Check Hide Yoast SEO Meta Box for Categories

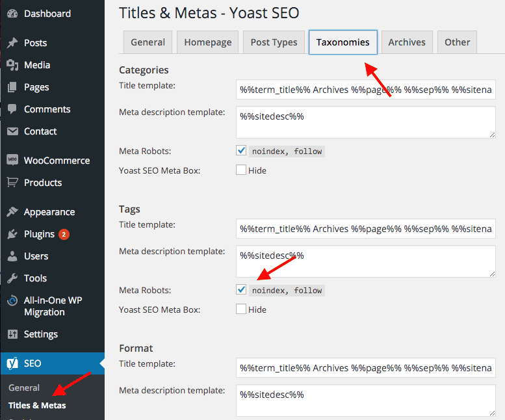241,170
